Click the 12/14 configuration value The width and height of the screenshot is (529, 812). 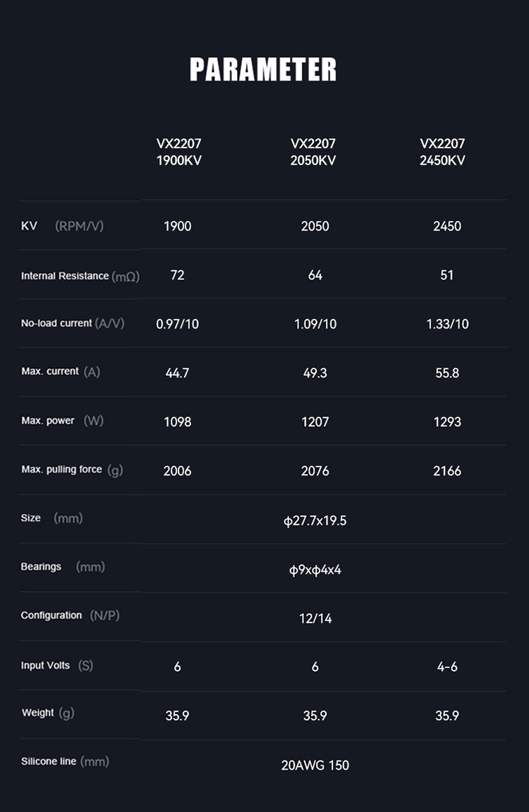point(315,619)
